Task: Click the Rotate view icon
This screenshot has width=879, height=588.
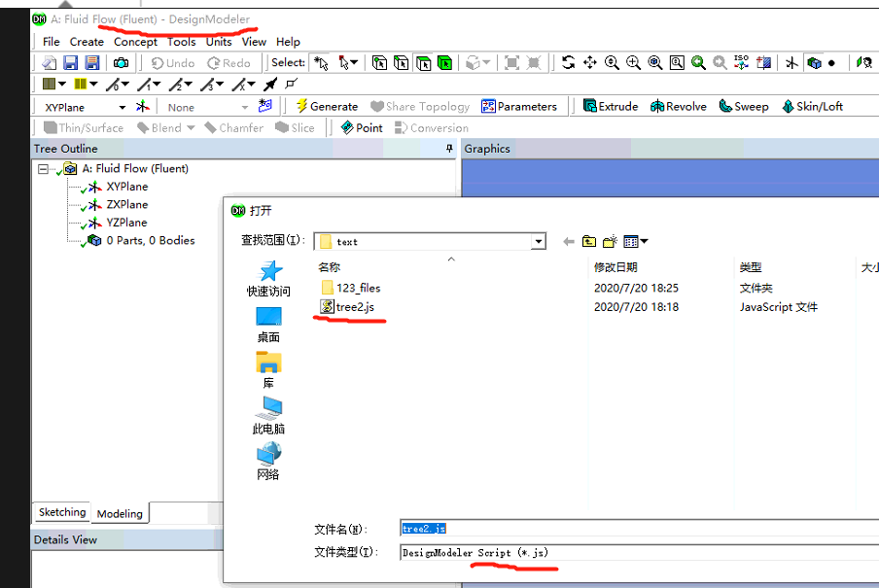Action: [568, 62]
